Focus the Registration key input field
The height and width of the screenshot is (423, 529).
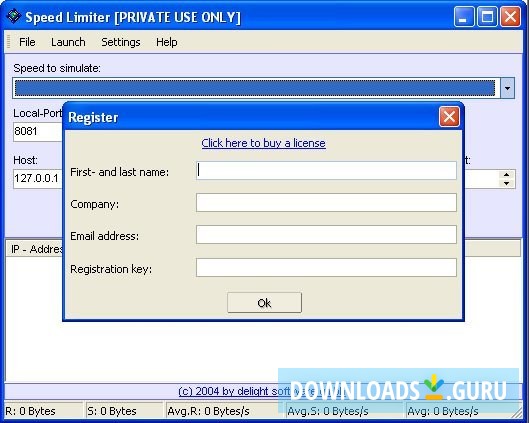[326, 267]
